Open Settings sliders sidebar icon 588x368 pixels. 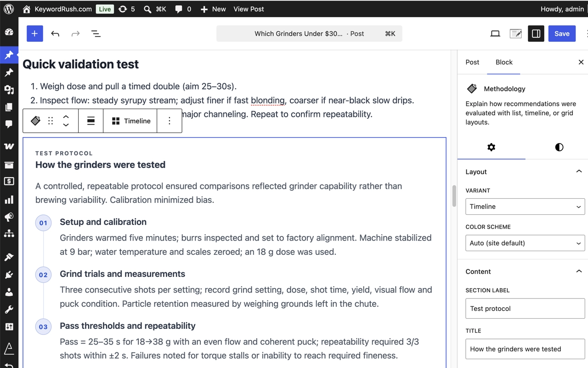click(9, 327)
